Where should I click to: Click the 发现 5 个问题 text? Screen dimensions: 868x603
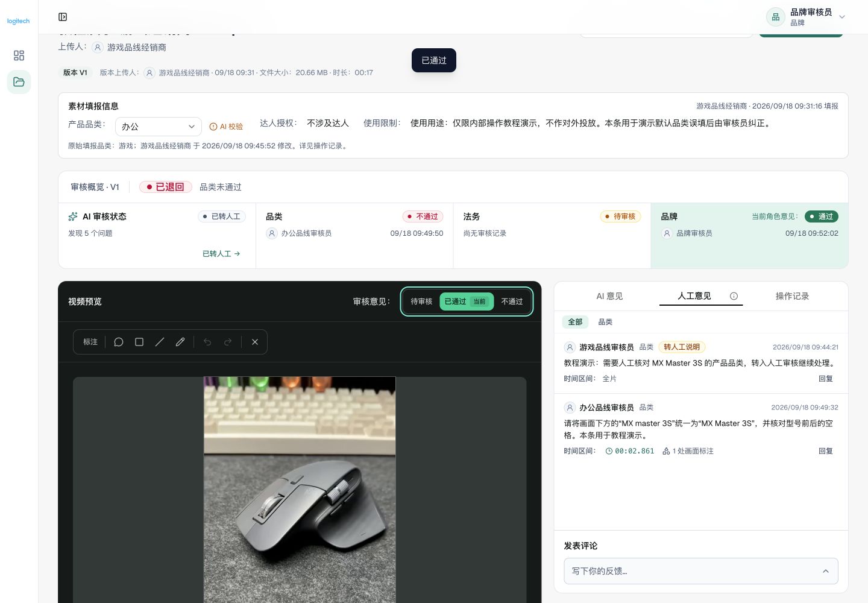(90, 233)
